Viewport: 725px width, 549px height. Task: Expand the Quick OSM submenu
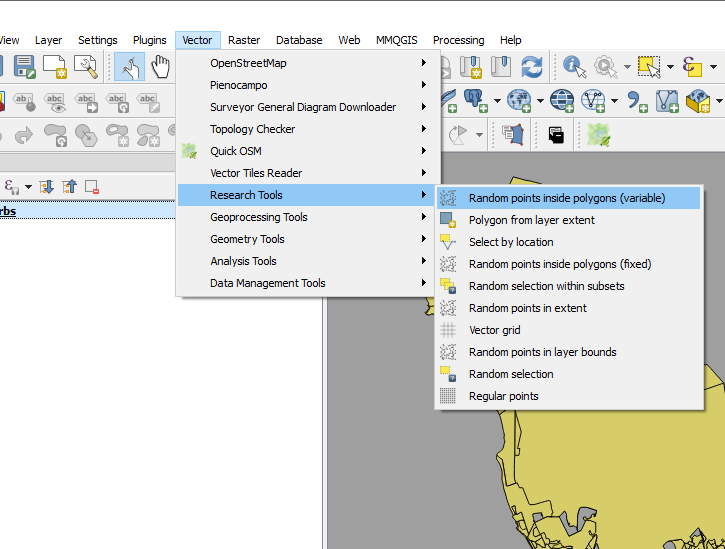tap(306, 151)
